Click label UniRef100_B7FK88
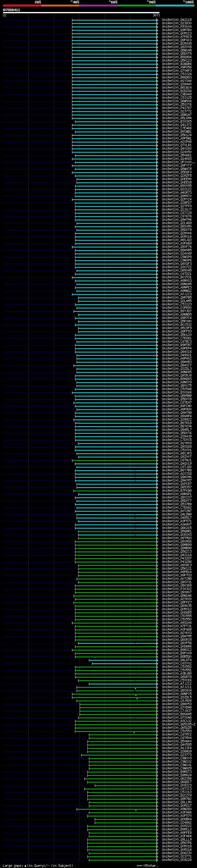The image size is (197, 868). (177, 491)
